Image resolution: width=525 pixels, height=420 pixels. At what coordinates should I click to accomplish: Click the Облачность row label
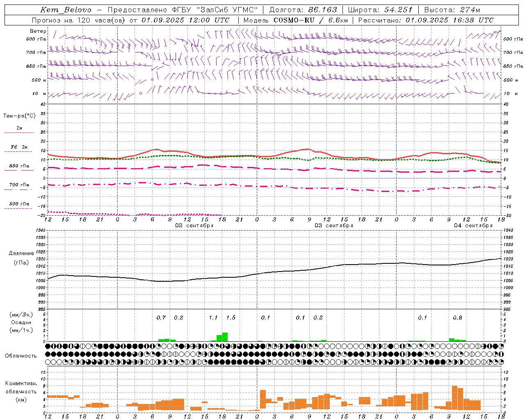pos(21,356)
